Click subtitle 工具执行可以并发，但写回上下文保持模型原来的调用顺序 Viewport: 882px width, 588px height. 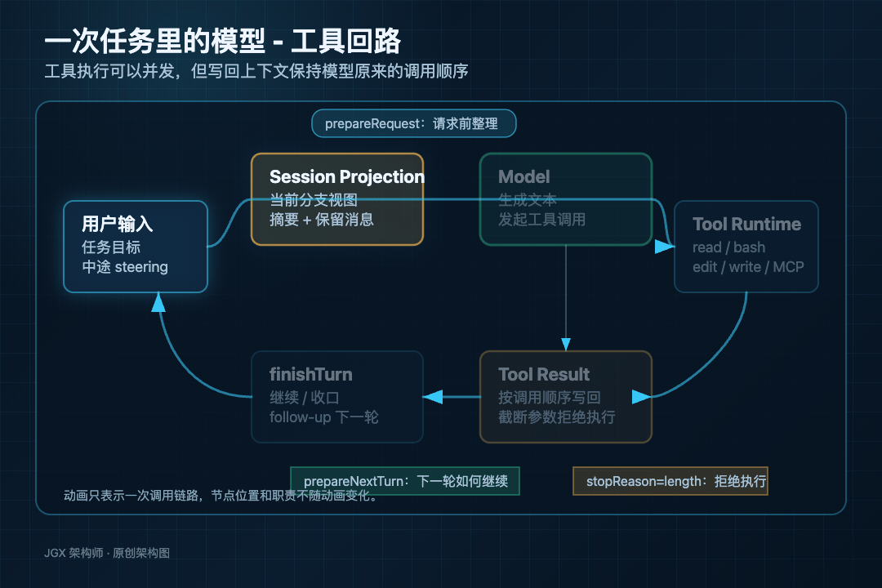pos(256,72)
